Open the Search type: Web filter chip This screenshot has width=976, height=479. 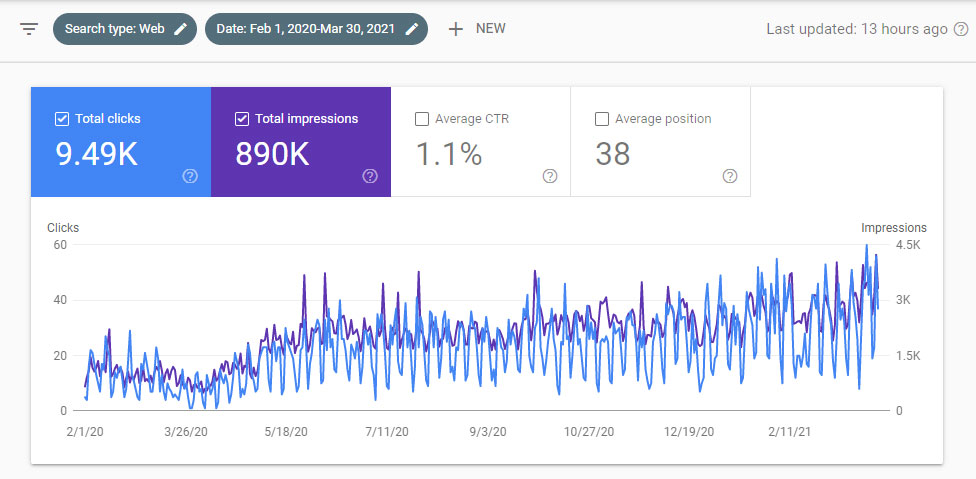pos(114,29)
